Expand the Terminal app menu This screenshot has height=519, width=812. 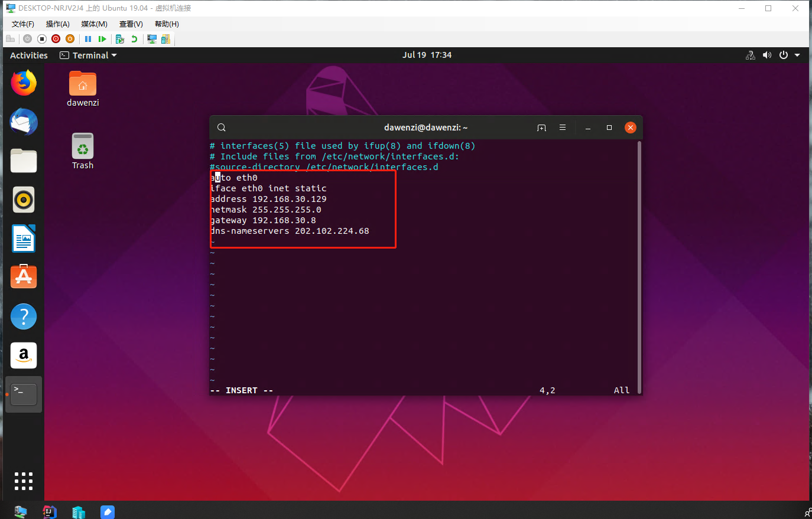(x=89, y=55)
